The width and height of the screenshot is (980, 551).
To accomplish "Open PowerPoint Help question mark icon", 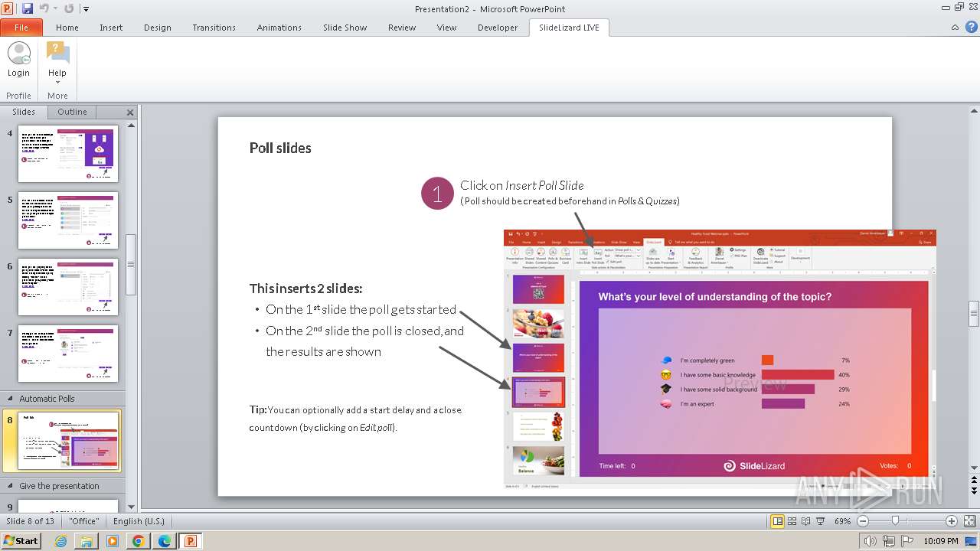I will (x=970, y=28).
